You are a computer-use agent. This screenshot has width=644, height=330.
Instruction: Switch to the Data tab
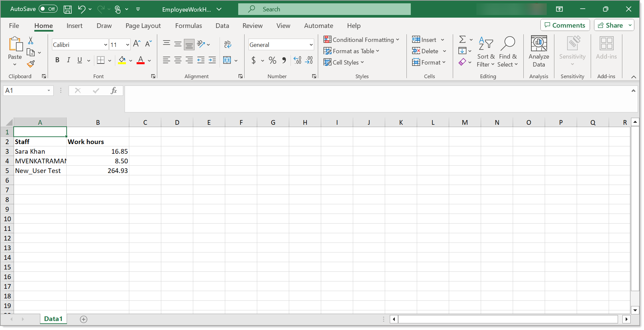pyautogui.click(x=222, y=26)
